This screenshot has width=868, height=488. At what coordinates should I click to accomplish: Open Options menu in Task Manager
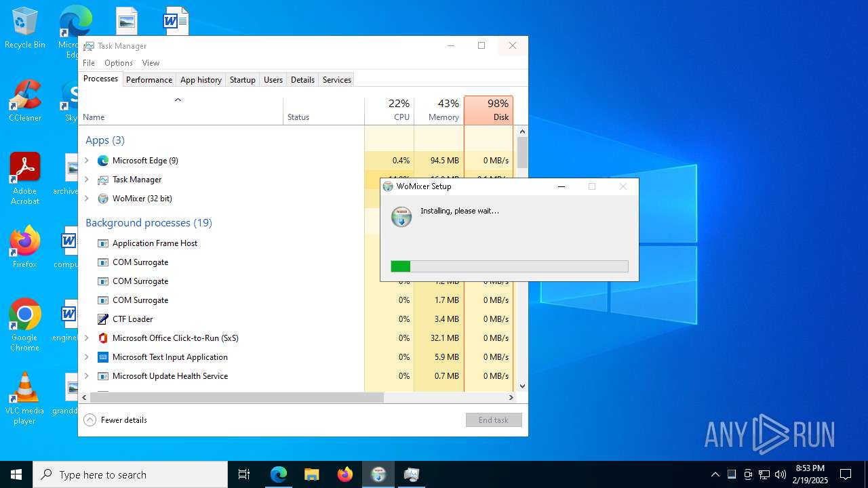[119, 63]
